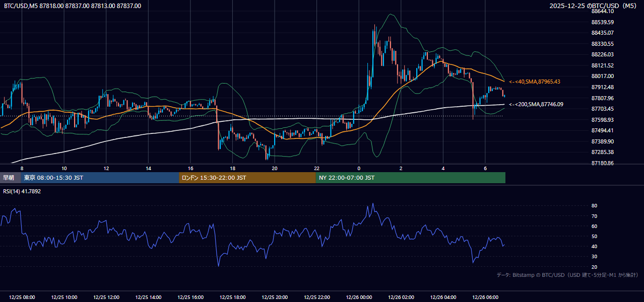Screen dimensions: 644x302
Task: Click the RSI axis level 70
Action: [x=595, y=216]
